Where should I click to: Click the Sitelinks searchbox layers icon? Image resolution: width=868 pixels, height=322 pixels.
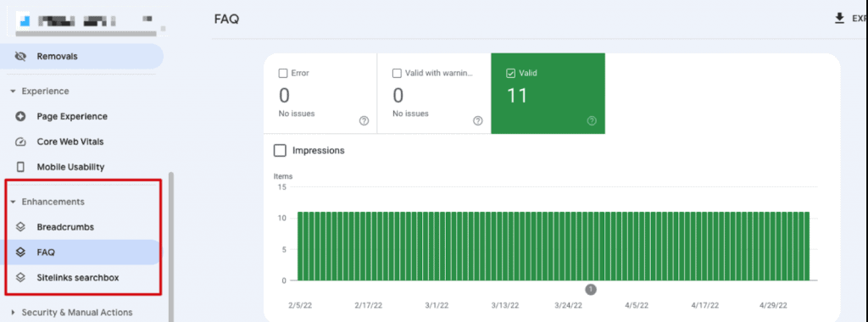[x=21, y=278]
